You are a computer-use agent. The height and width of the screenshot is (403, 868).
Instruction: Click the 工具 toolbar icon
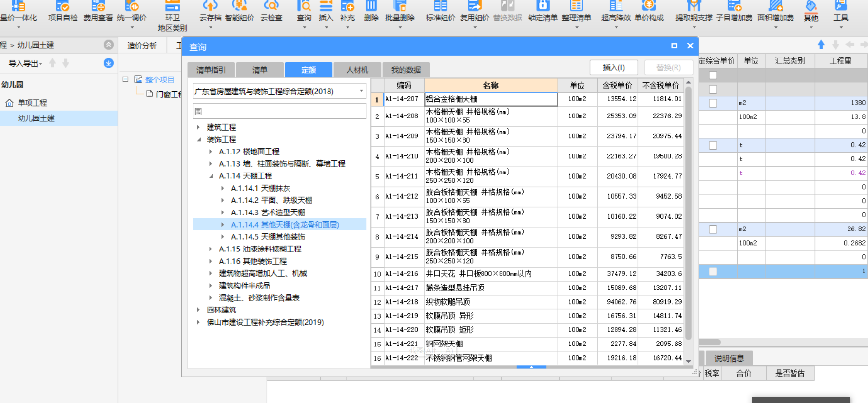[x=841, y=7]
